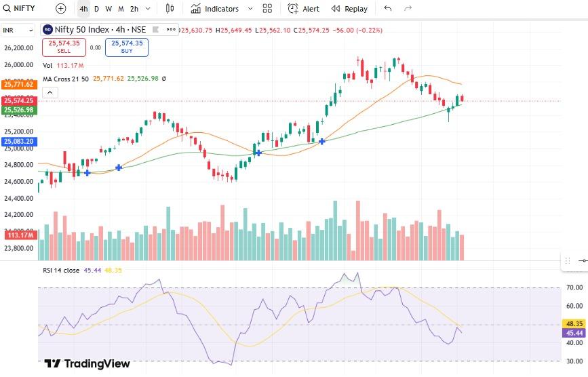Switch to the 2h timeframe
Screen dimensions: 588x377
click(x=134, y=9)
